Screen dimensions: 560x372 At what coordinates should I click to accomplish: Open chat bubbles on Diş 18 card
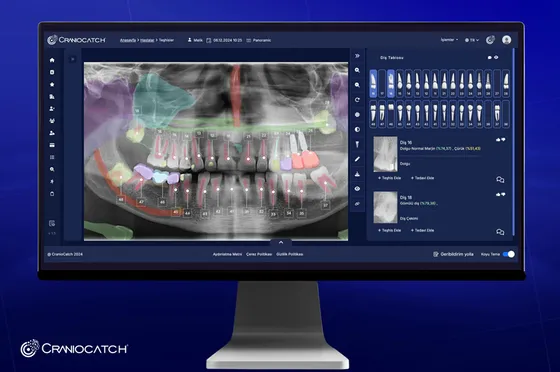500,232
